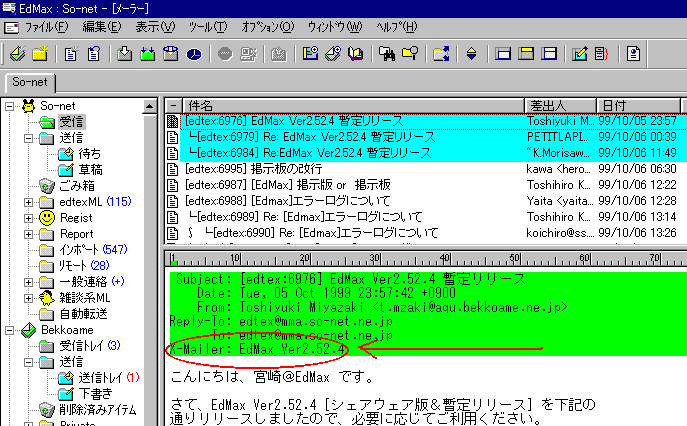The width and height of the screenshot is (687, 426).
Task: Click the account properties icon with gear
Action: click(310, 54)
